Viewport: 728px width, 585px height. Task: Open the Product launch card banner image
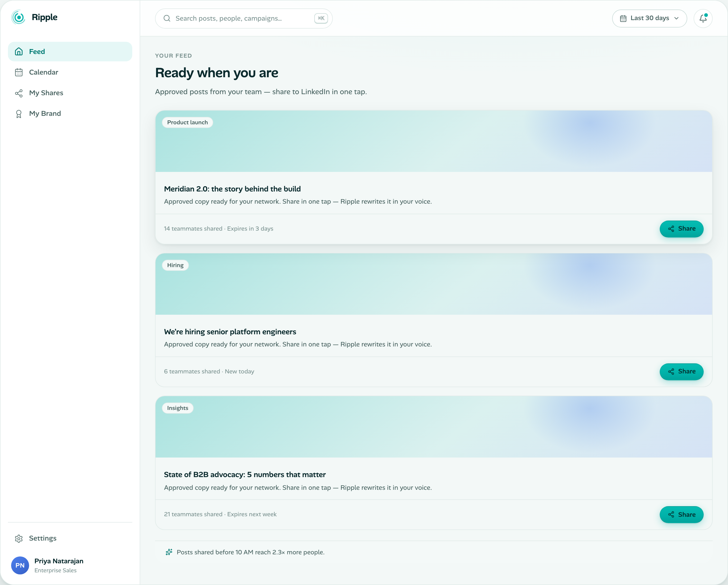[434, 141]
